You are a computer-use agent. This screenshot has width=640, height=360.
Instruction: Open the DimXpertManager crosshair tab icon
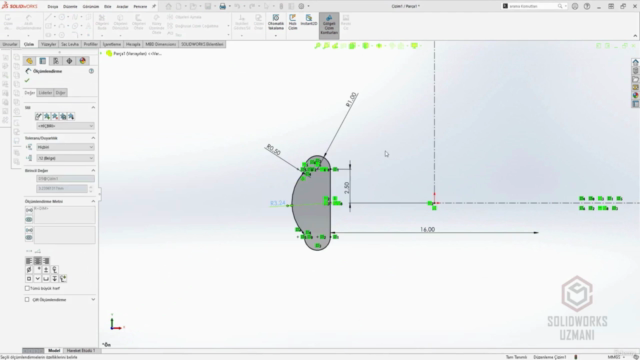click(69, 61)
